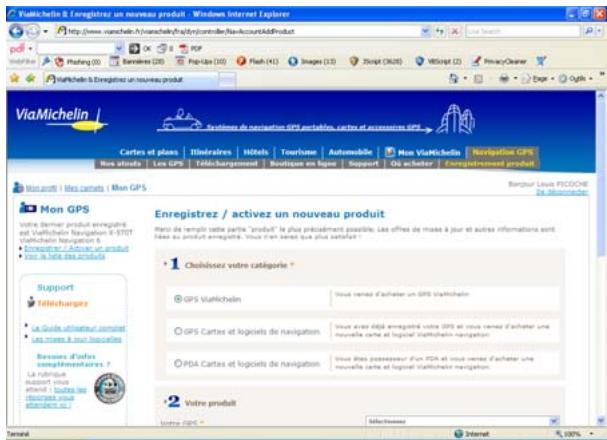Open the recent pages dropdown arrow
607x440 pixels.
point(45,31)
